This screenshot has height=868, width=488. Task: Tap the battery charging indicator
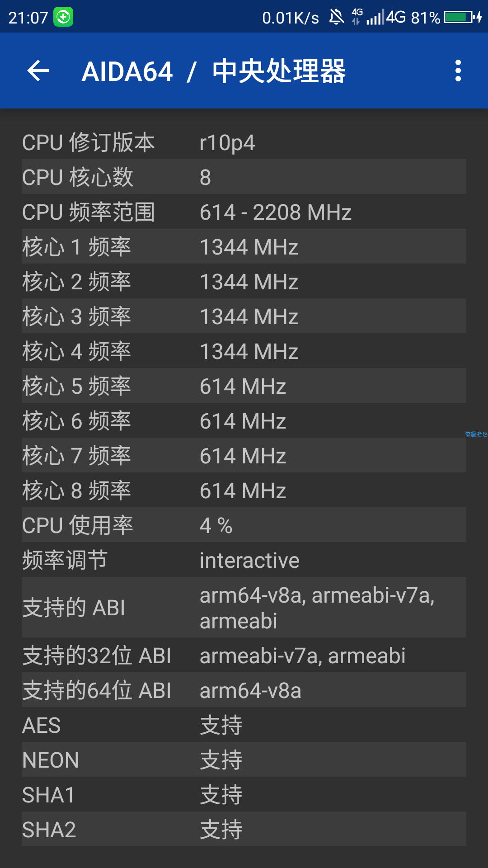tap(463, 17)
